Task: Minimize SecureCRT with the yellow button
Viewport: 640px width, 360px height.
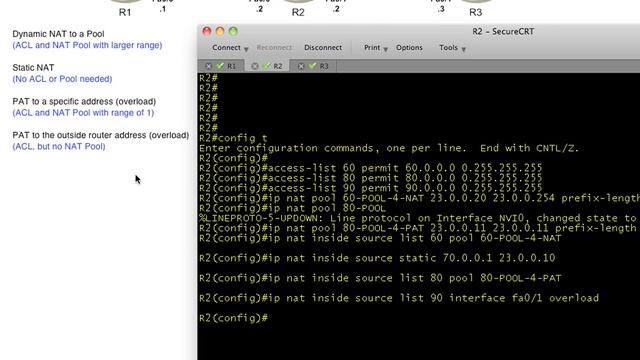Action: [220, 31]
